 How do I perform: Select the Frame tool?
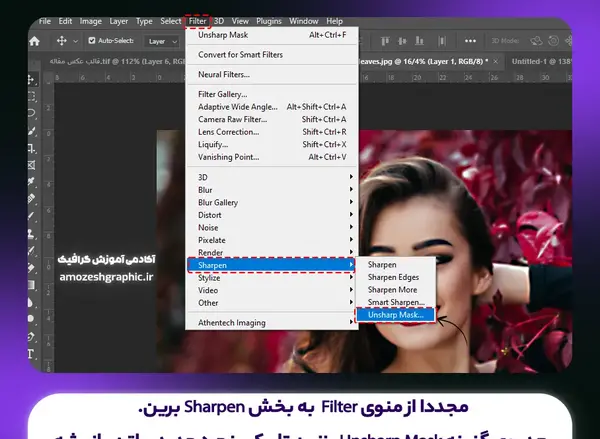[32, 165]
